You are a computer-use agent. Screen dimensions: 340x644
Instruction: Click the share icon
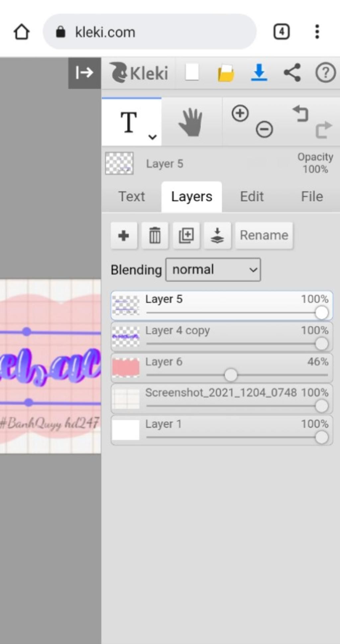(x=292, y=73)
